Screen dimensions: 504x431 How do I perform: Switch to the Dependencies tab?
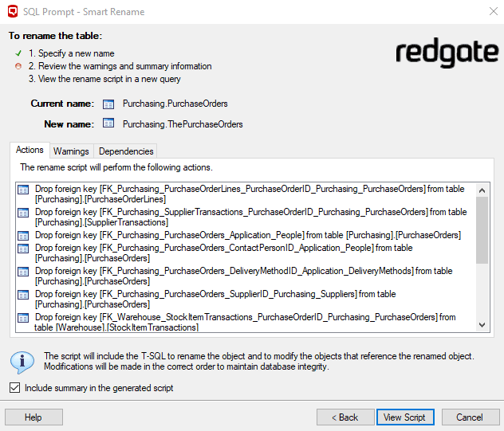[x=126, y=151]
